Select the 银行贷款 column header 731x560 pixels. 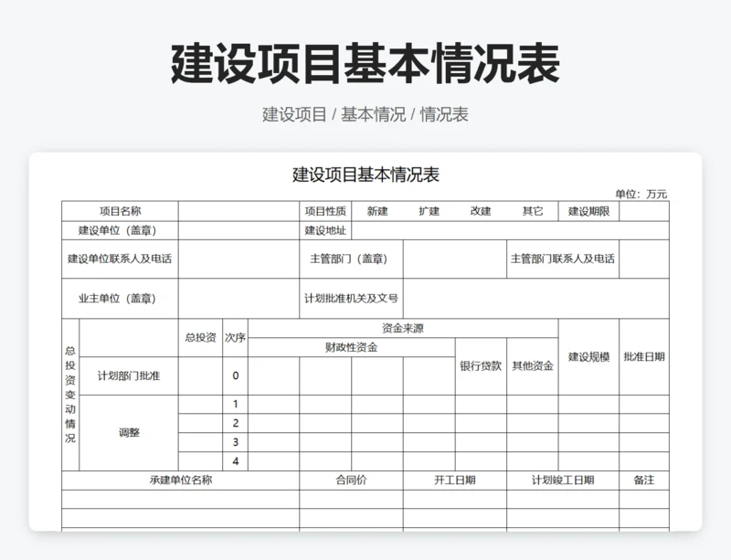pos(481,366)
